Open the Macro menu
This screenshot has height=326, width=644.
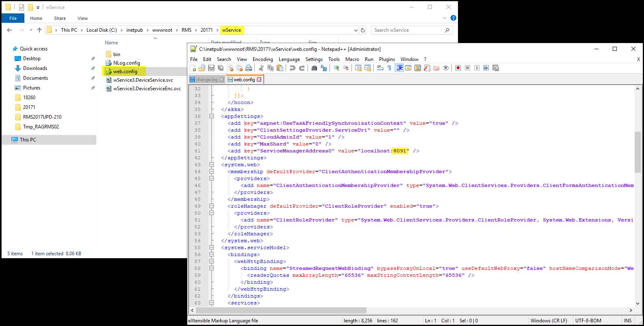(352, 59)
